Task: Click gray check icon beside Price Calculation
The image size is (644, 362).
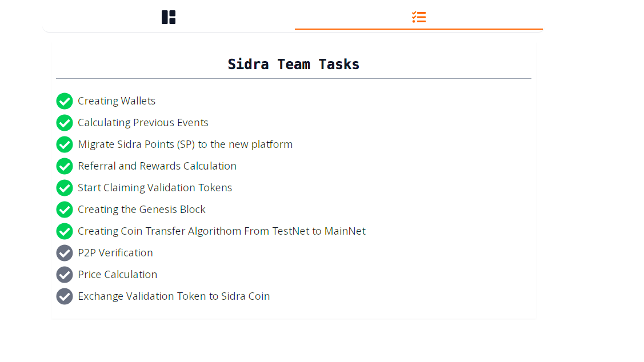Action: coord(65,275)
